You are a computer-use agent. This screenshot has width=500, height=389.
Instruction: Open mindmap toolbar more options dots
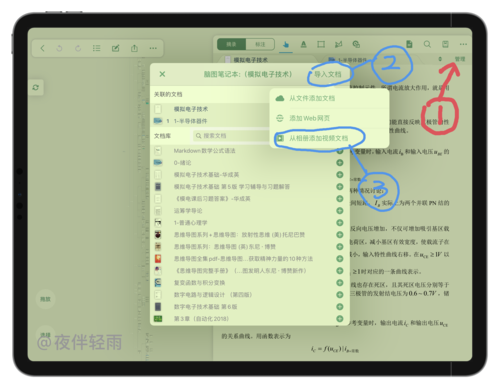tap(153, 48)
